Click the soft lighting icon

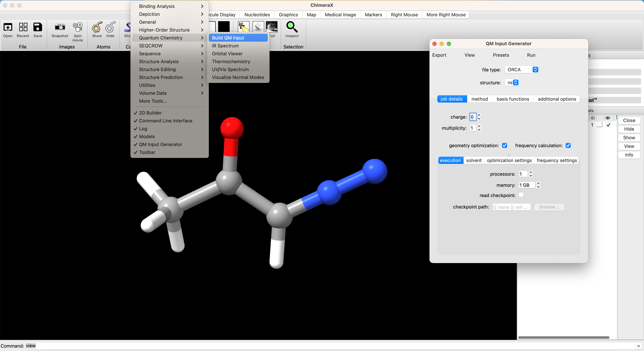258,27
